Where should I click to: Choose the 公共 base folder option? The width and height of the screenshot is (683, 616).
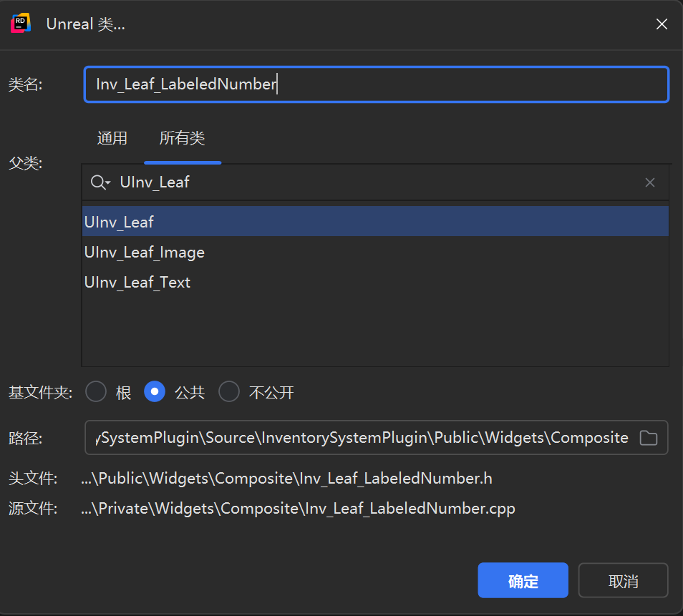point(155,391)
